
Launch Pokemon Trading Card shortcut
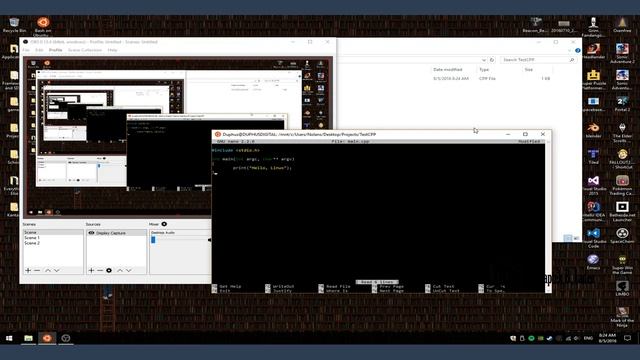point(622,184)
